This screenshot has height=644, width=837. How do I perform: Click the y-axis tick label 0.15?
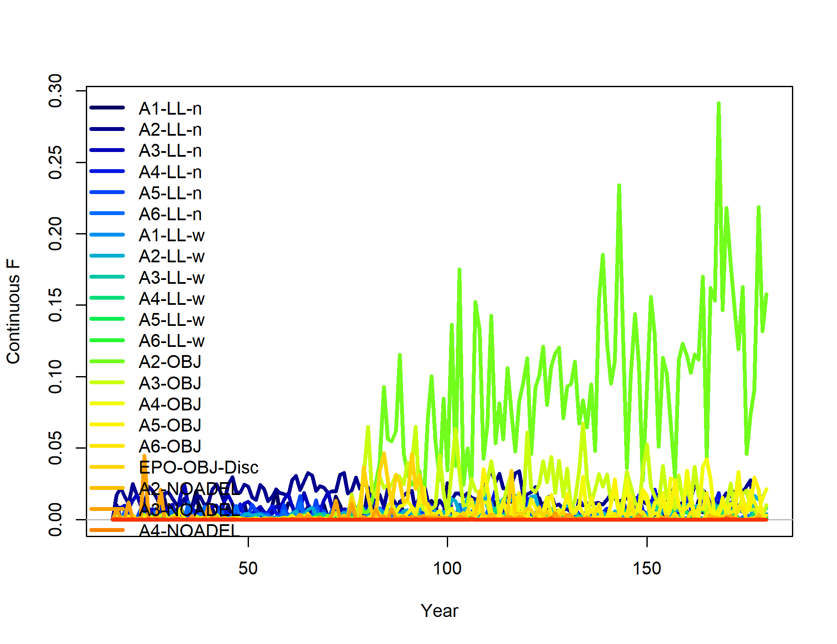[56, 305]
